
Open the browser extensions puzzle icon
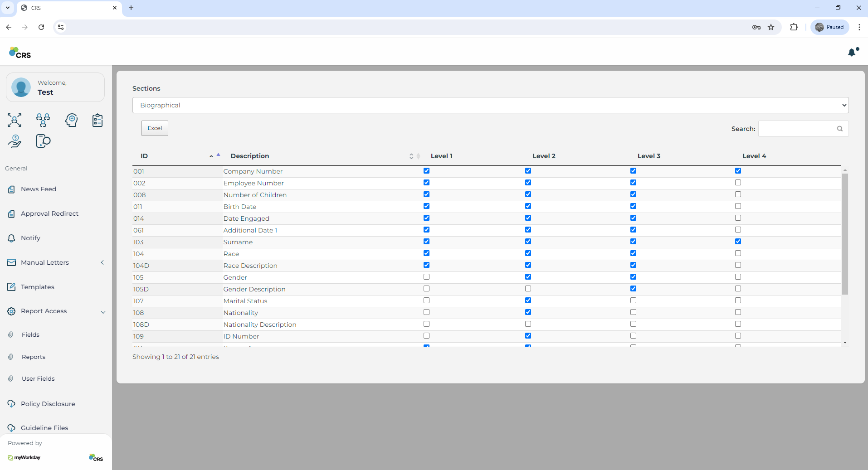(794, 27)
